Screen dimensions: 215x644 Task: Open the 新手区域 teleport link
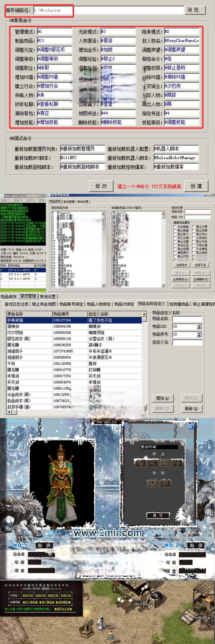[28, 595]
